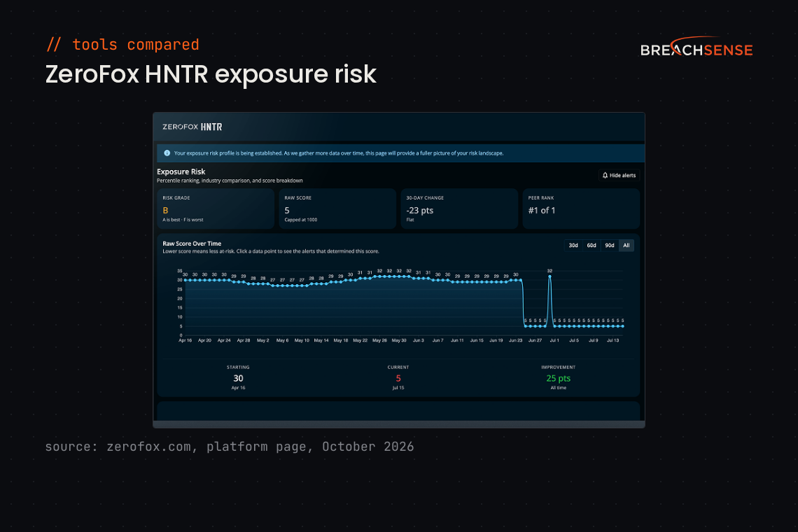Click the info icon in the banner

coord(167,153)
